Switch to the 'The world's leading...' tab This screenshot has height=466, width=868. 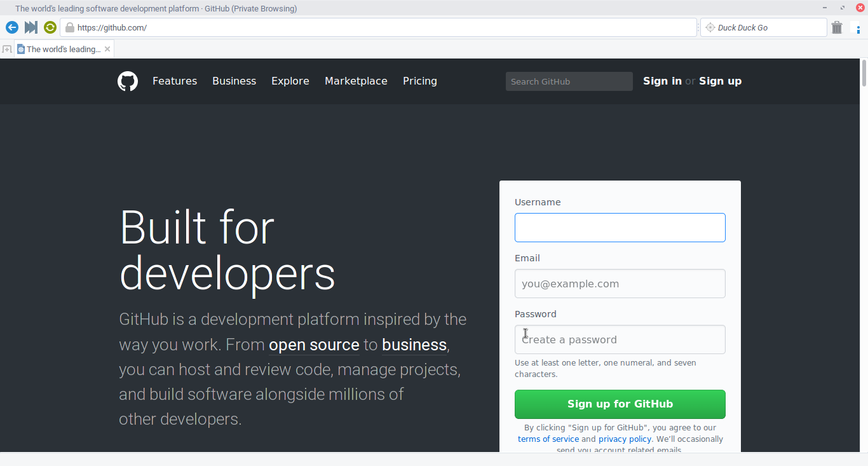coord(60,49)
